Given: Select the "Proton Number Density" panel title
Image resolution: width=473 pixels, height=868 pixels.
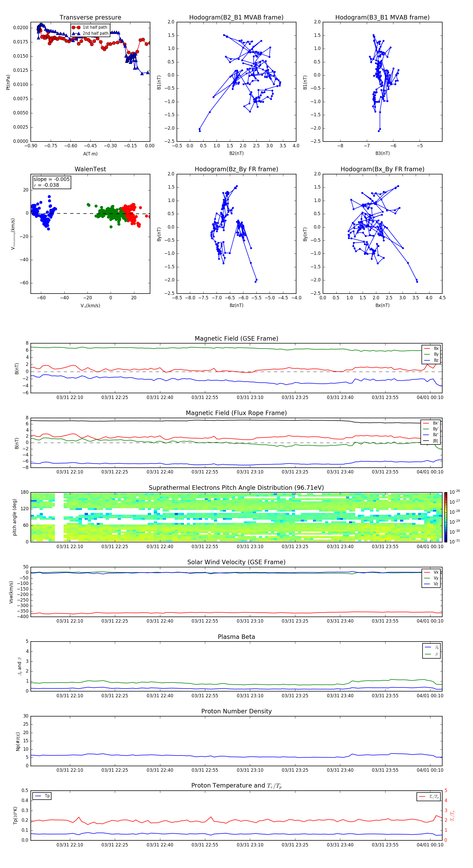Looking at the screenshot, I should [236, 711].
